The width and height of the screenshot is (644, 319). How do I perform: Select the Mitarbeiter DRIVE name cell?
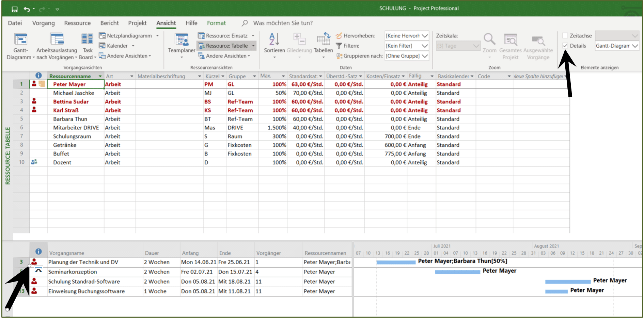click(x=76, y=128)
